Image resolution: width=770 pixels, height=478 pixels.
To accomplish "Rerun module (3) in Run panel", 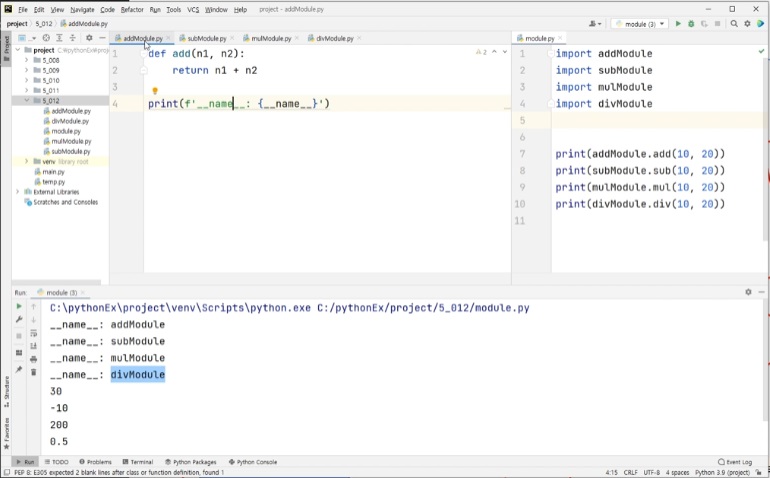I will (x=19, y=306).
